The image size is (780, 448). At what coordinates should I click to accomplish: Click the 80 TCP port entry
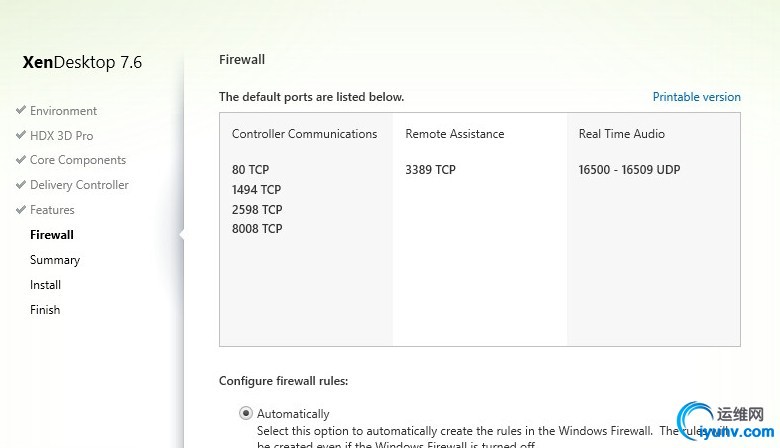(x=250, y=170)
